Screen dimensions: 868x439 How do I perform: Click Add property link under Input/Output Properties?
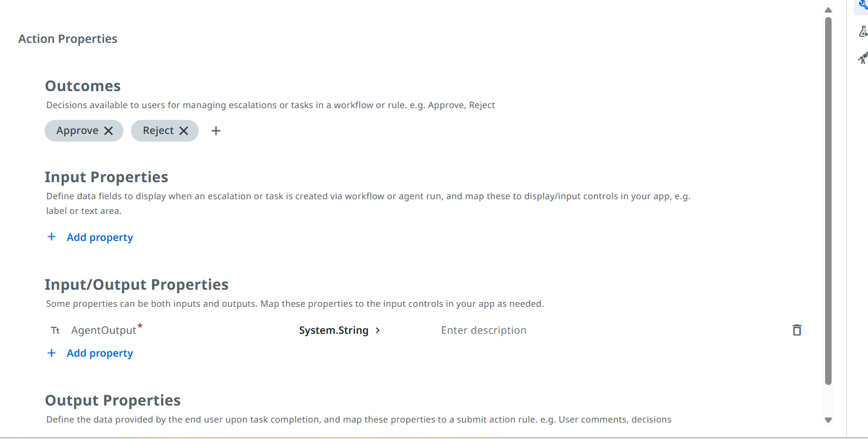100,353
